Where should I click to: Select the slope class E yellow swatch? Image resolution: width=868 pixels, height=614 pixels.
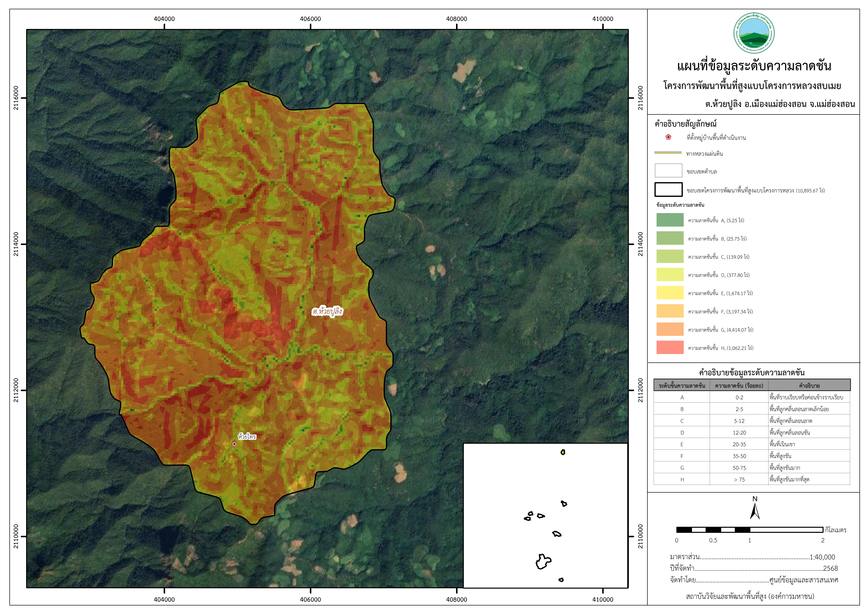coord(670,293)
